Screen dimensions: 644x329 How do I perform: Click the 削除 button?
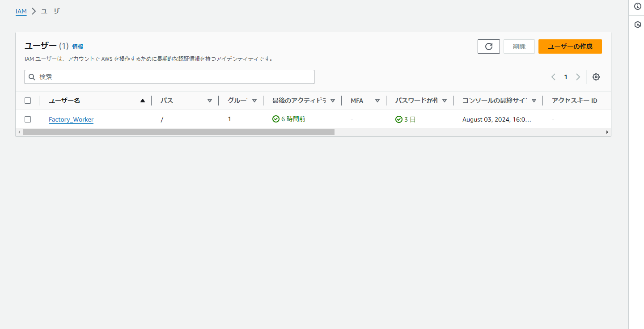coord(519,46)
